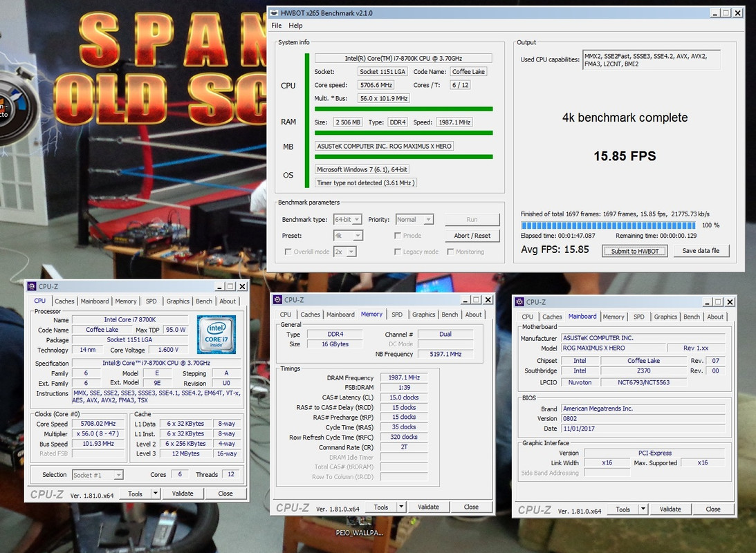The image size is (756, 553).
Task: Click the Used CPU capabilities text box
Action: click(652, 59)
